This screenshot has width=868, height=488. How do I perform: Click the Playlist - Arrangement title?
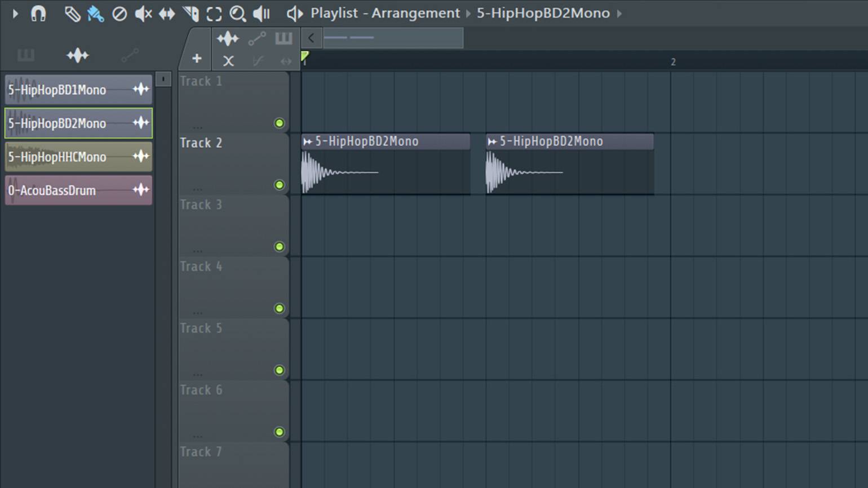point(385,13)
